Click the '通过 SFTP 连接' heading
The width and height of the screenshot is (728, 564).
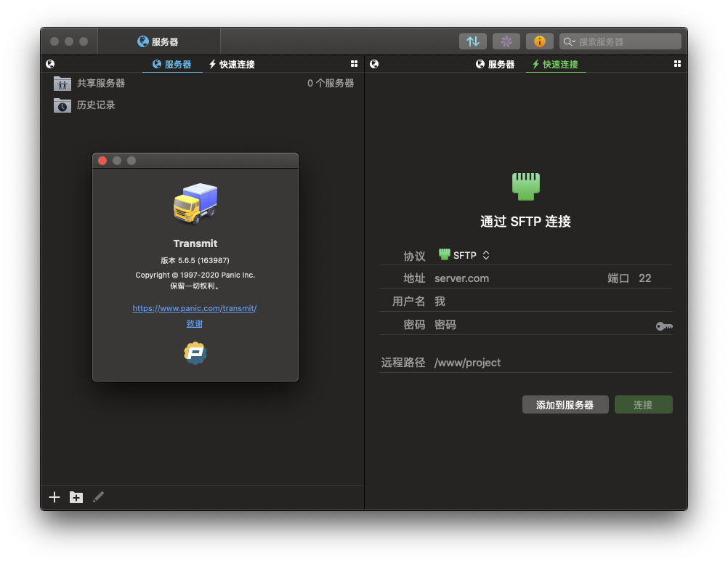[x=525, y=221]
